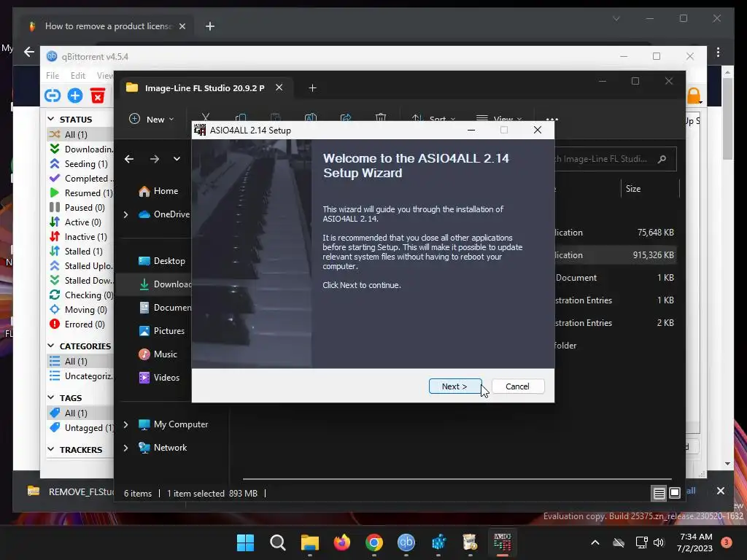Click qBittorrent red delete torrent icon

click(x=98, y=96)
